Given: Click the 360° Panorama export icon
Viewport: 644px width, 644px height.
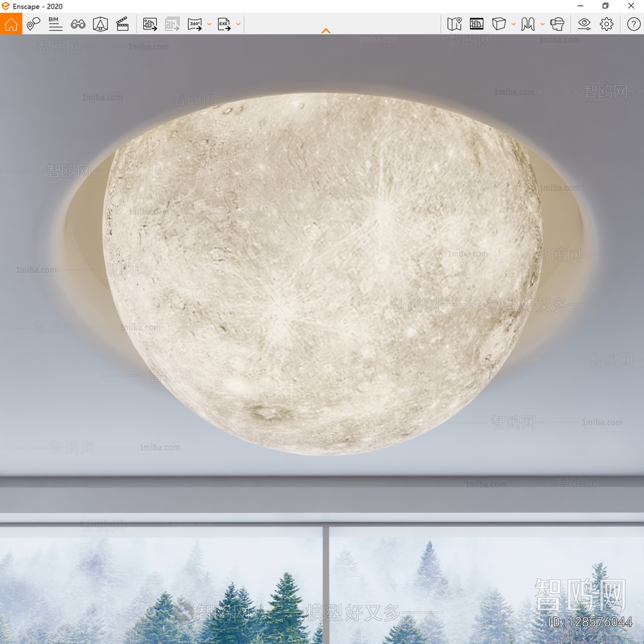Looking at the screenshot, I should click(x=195, y=24).
